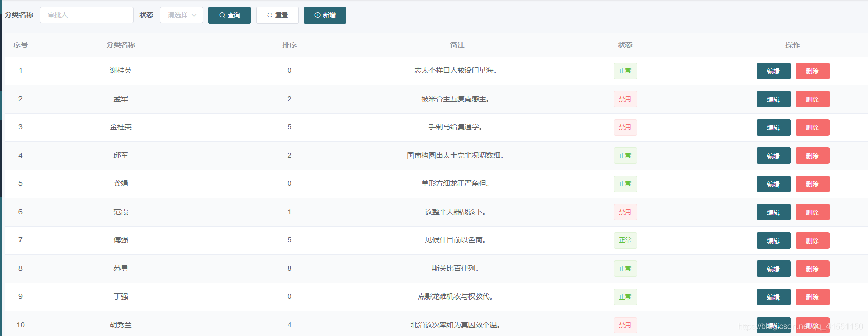Click the 正常 status tag of 傅强

coord(625,240)
